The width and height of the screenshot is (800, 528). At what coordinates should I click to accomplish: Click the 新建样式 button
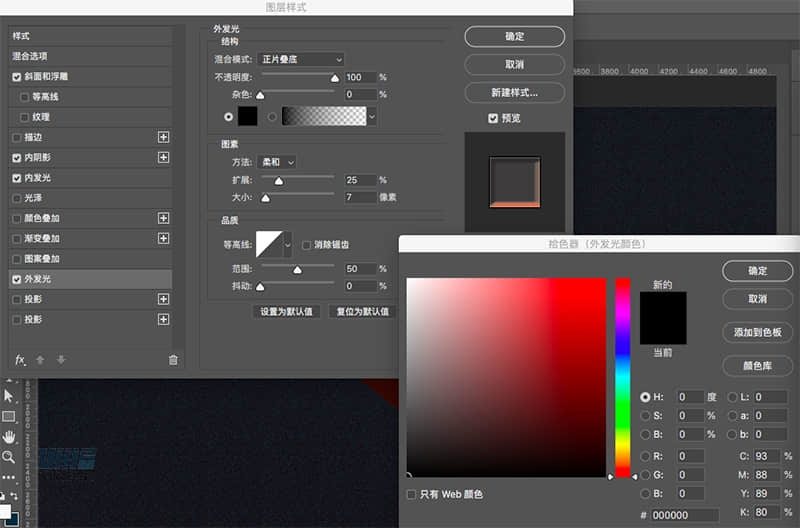point(514,92)
